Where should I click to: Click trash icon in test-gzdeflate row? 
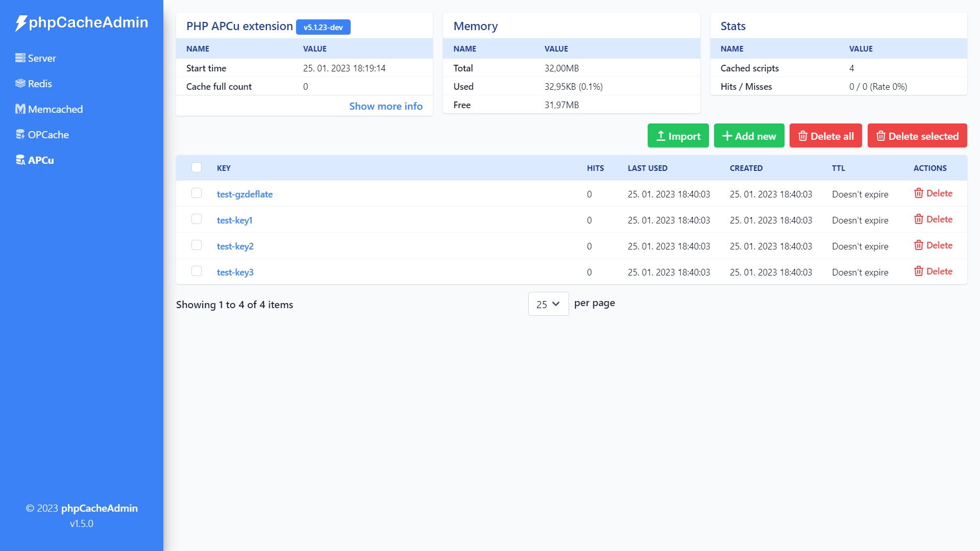pyautogui.click(x=919, y=193)
